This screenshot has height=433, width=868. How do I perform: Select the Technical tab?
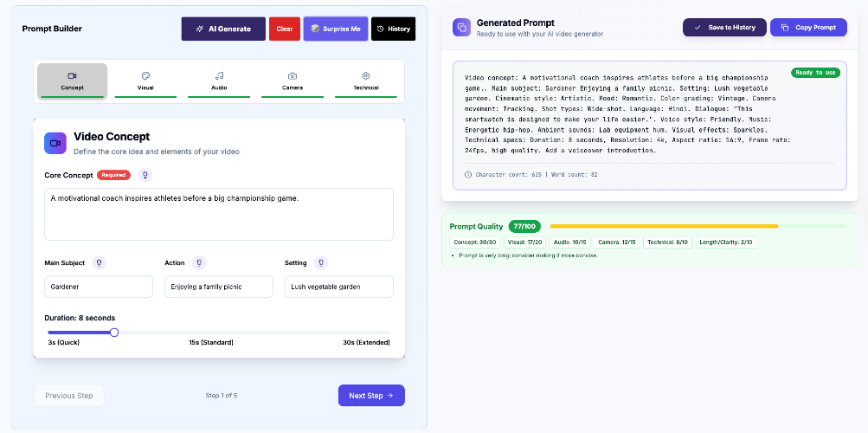(x=366, y=81)
